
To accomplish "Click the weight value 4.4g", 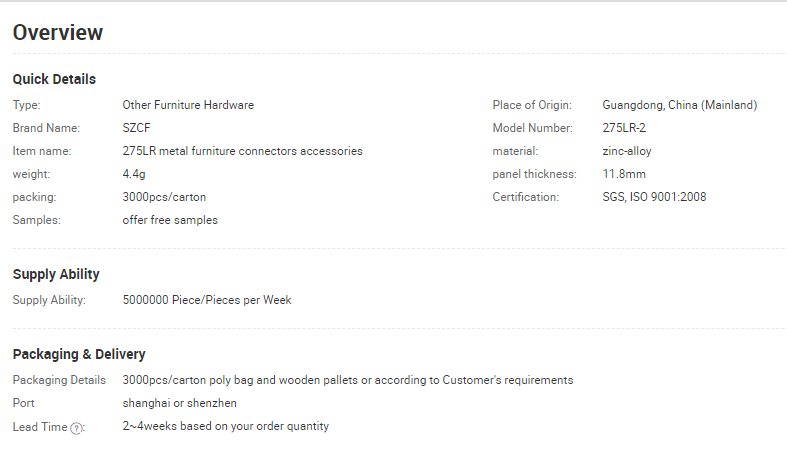I will tap(134, 174).
